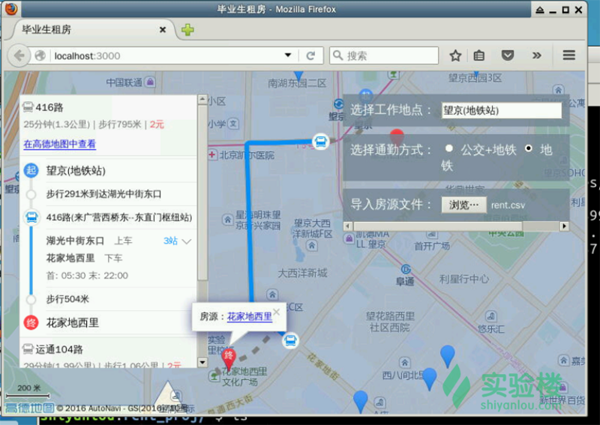Select the 地铁 radio option
This screenshot has width=600, height=425.
(x=528, y=148)
